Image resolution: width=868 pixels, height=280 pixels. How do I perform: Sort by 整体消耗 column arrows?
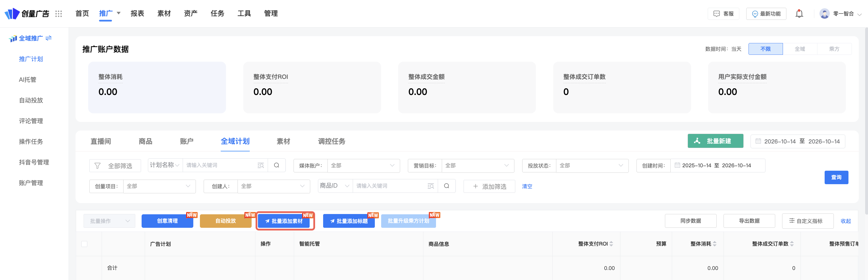pyautogui.click(x=715, y=244)
